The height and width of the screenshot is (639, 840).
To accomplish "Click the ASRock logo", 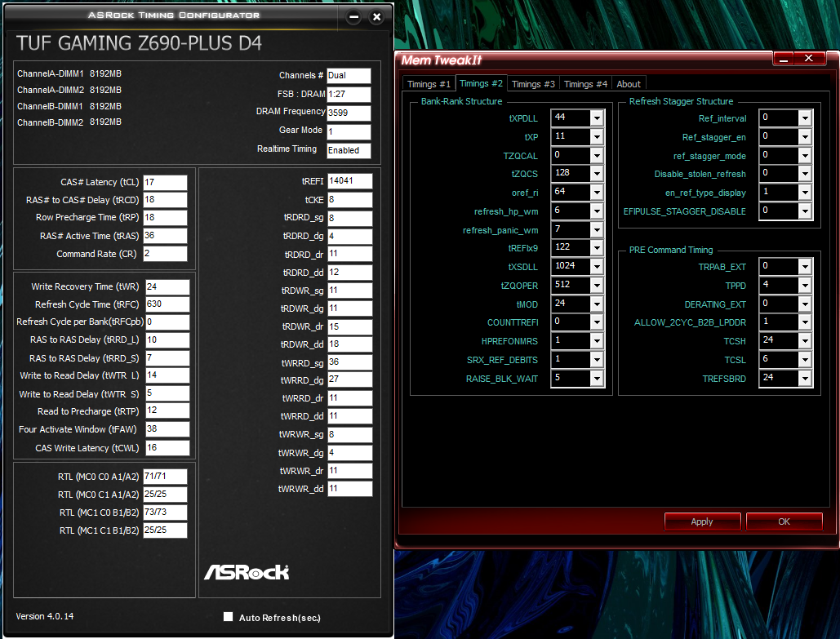I will coord(247,572).
